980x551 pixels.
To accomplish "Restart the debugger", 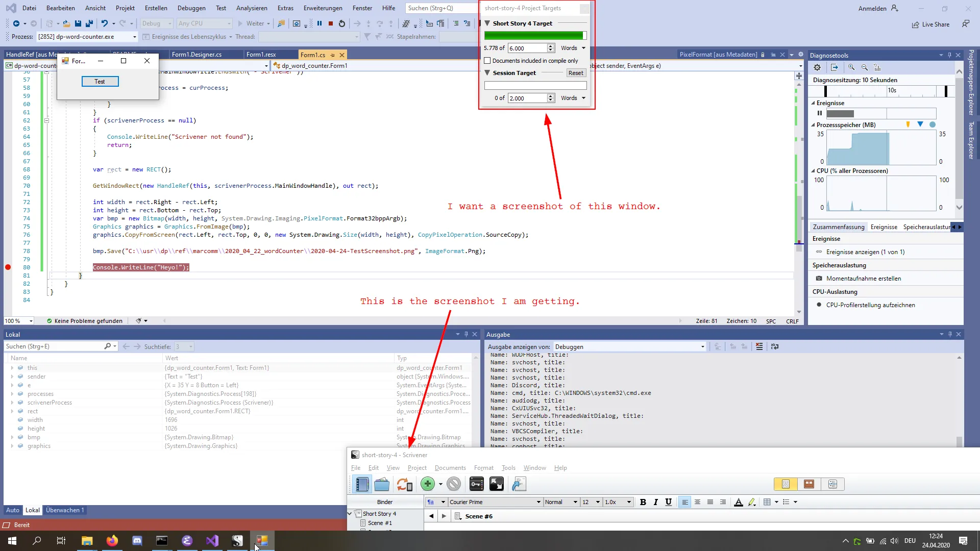I will 342,23.
